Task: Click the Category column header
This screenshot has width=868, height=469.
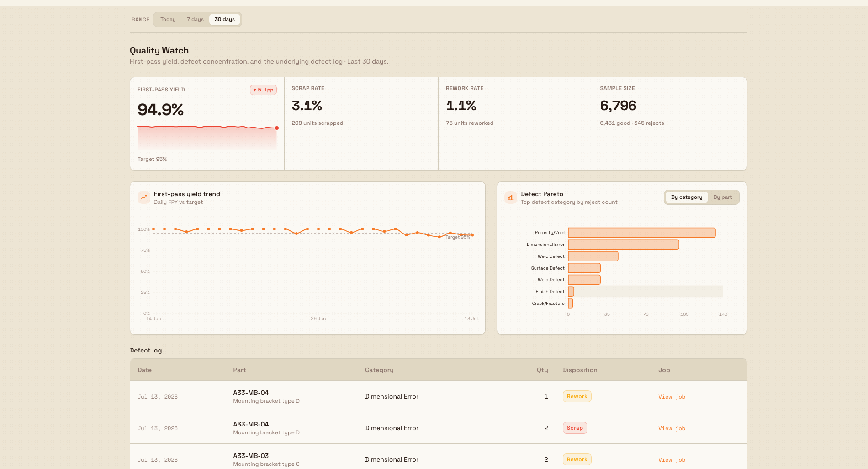Action: pos(379,370)
